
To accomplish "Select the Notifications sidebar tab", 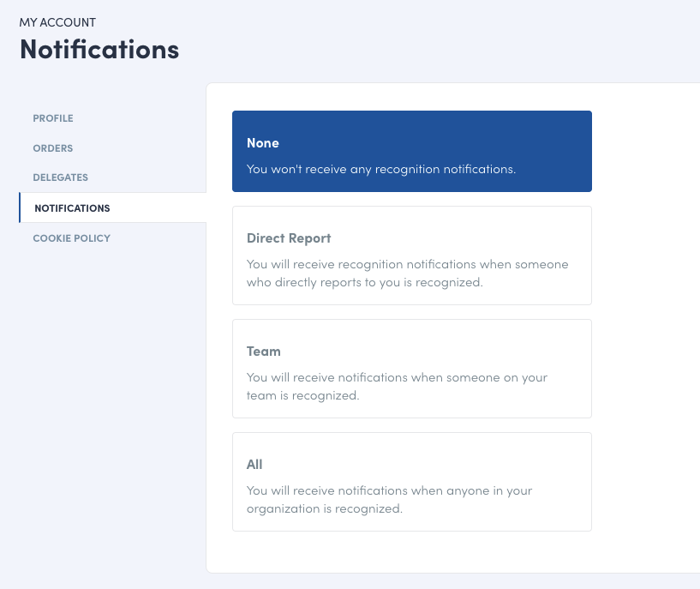I will tap(72, 208).
